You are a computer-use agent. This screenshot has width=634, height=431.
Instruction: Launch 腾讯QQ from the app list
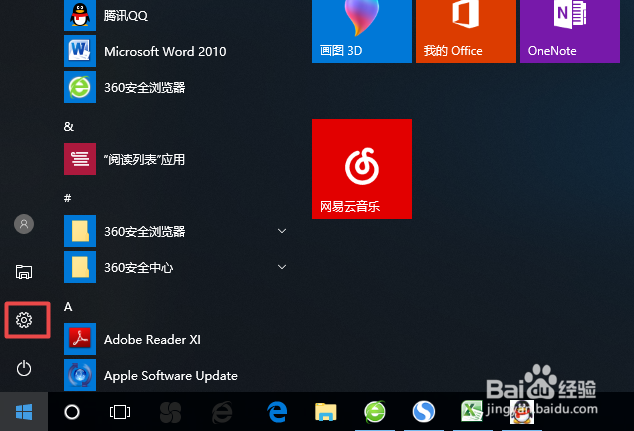178,15
